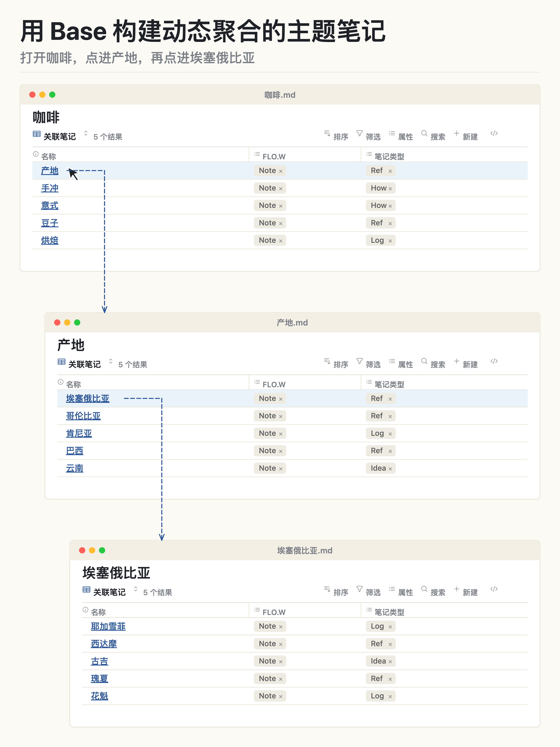Open the 肯尼亚 note link
Viewport: 560px width, 747px height.
coord(79,434)
